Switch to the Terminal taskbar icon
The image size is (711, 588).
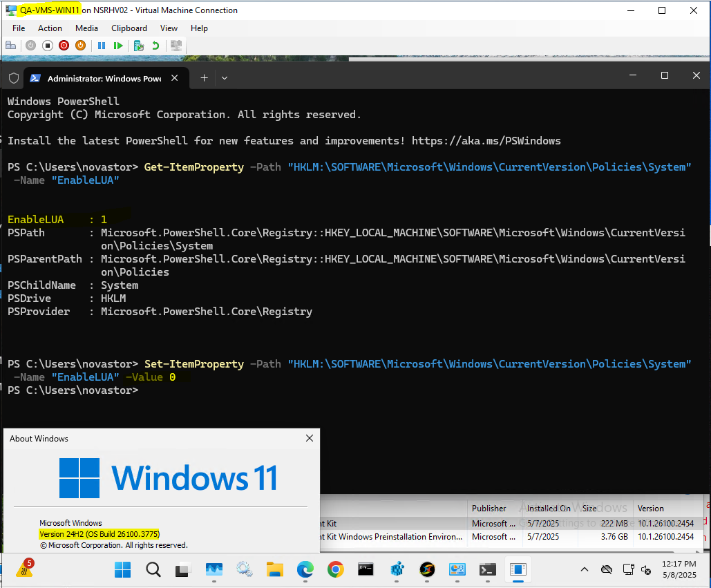tap(487, 569)
